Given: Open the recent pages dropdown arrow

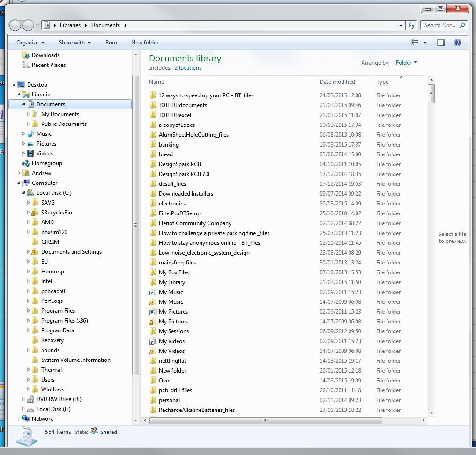Looking at the screenshot, I should (x=37, y=26).
